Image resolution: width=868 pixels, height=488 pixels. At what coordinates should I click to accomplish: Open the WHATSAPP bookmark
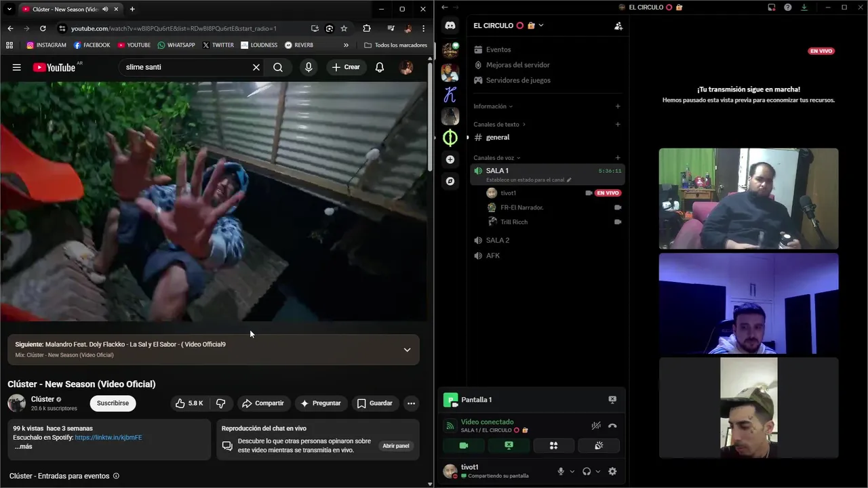[176, 45]
